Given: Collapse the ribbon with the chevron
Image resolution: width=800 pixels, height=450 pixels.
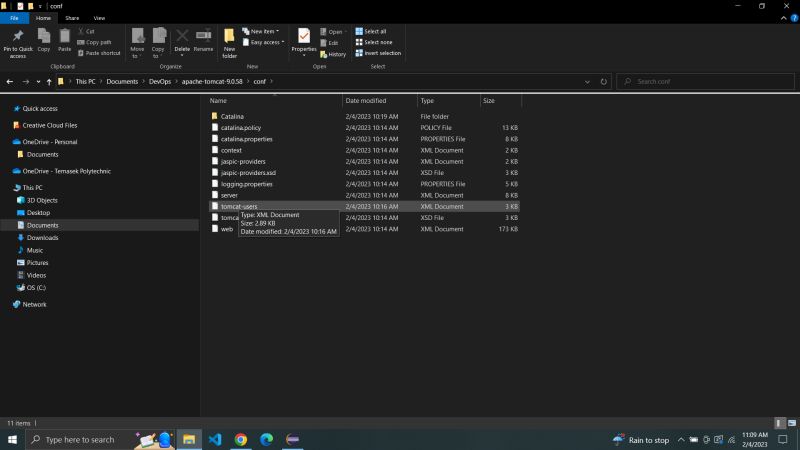Looking at the screenshot, I should [783, 18].
